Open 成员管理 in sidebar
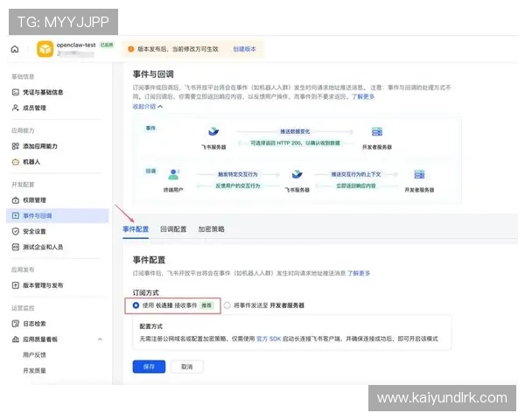The image size is (525, 420). click(34, 108)
